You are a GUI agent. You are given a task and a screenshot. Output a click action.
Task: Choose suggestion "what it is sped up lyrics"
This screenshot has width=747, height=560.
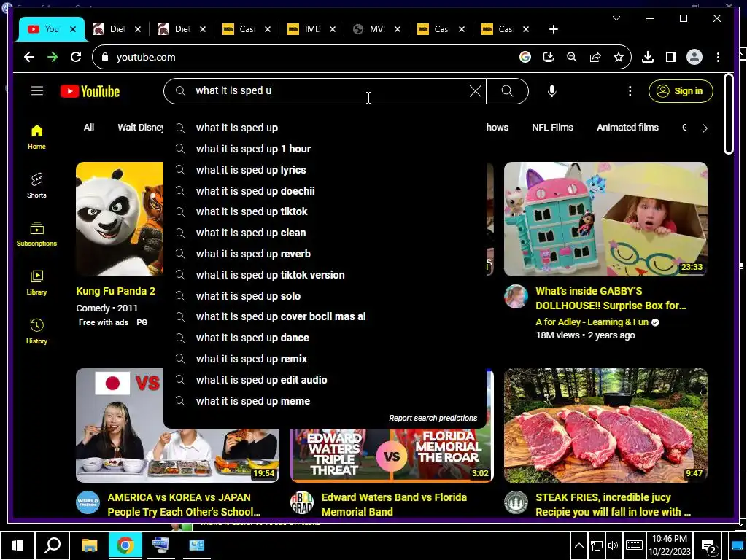pyautogui.click(x=325, y=170)
